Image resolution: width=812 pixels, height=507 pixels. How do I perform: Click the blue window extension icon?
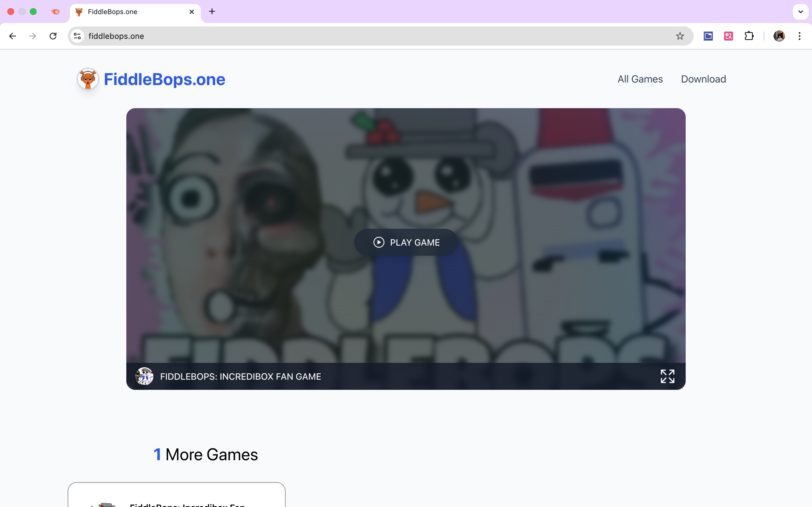(x=708, y=36)
